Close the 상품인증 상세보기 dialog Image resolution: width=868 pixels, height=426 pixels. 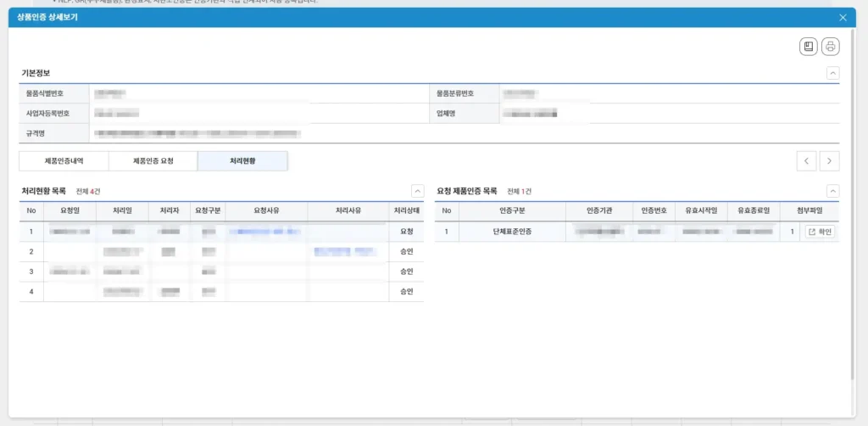tap(842, 17)
